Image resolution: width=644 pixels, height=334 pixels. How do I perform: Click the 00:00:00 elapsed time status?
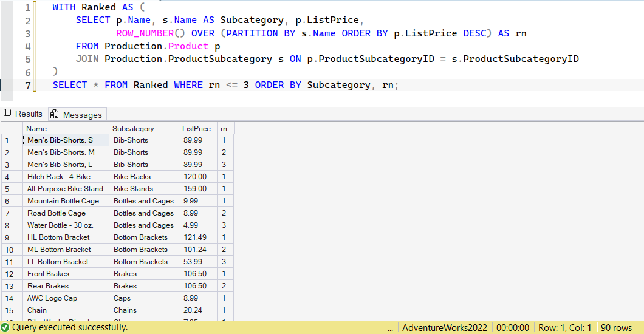(x=513, y=327)
